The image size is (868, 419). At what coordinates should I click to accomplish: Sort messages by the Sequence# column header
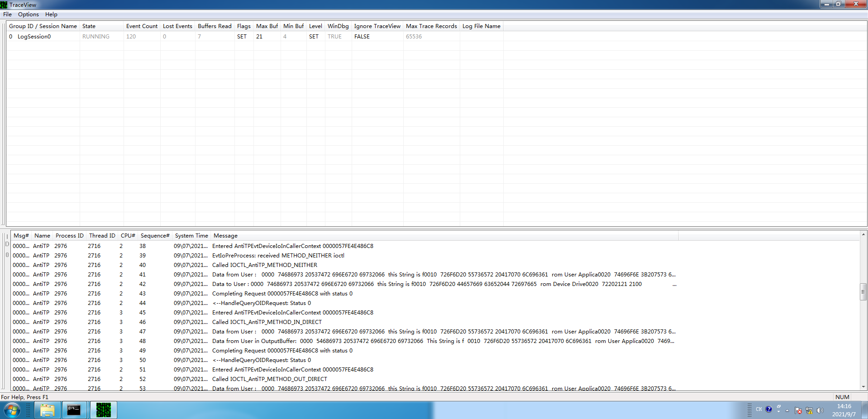click(x=155, y=235)
